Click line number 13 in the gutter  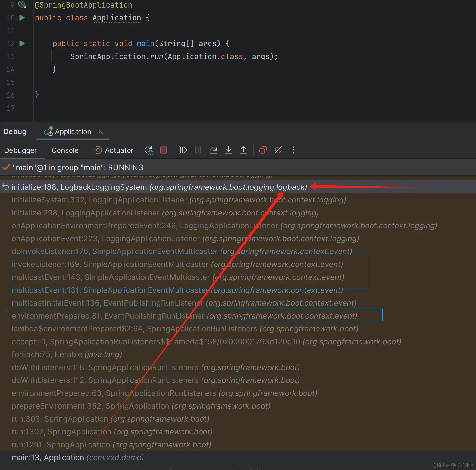tap(11, 56)
